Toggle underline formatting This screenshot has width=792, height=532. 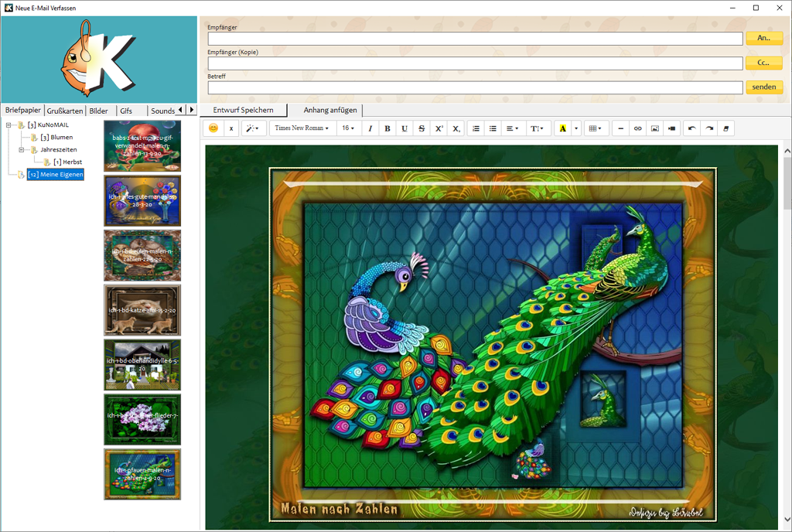point(405,128)
